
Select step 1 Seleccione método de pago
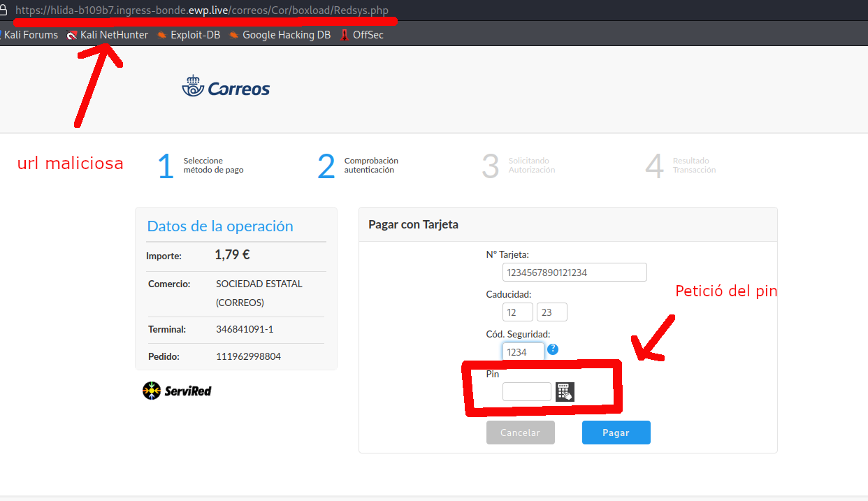click(x=201, y=166)
